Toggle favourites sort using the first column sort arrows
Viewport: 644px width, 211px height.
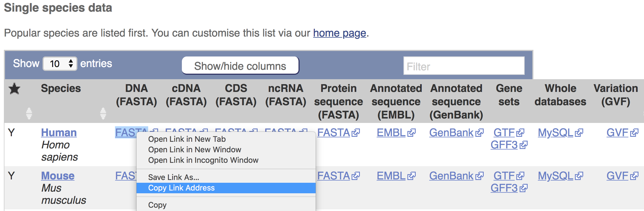click(30, 113)
